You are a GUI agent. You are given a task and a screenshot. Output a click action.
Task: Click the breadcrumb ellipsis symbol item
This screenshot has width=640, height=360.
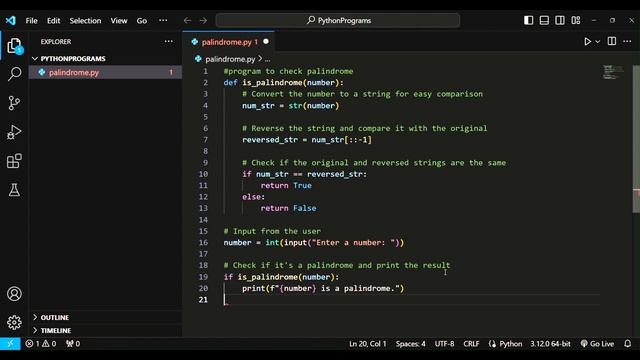pos(267,60)
